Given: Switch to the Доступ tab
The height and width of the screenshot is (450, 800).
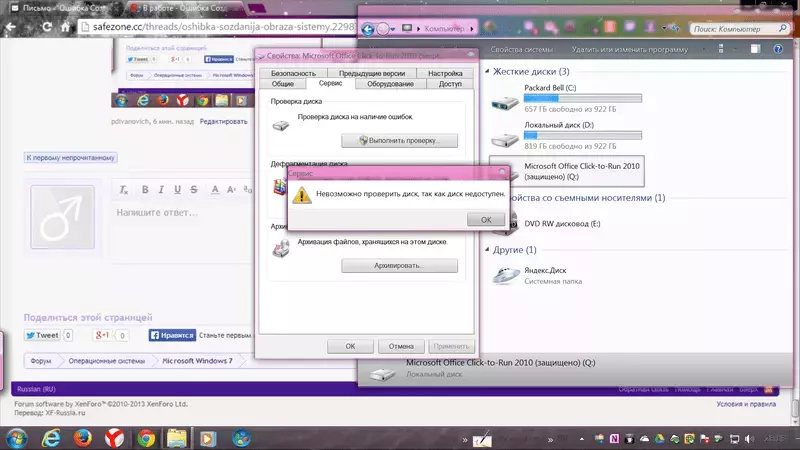Looking at the screenshot, I should click(x=450, y=84).
